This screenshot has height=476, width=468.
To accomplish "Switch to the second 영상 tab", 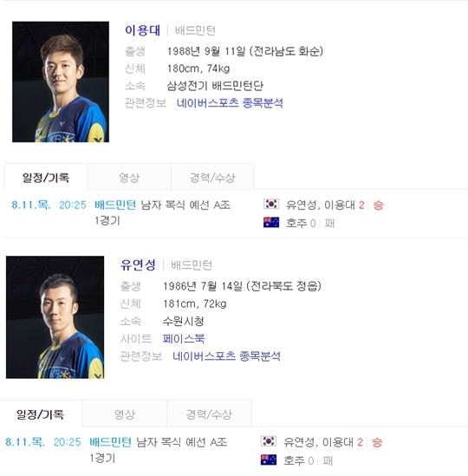I will click(x=125, y=414).
